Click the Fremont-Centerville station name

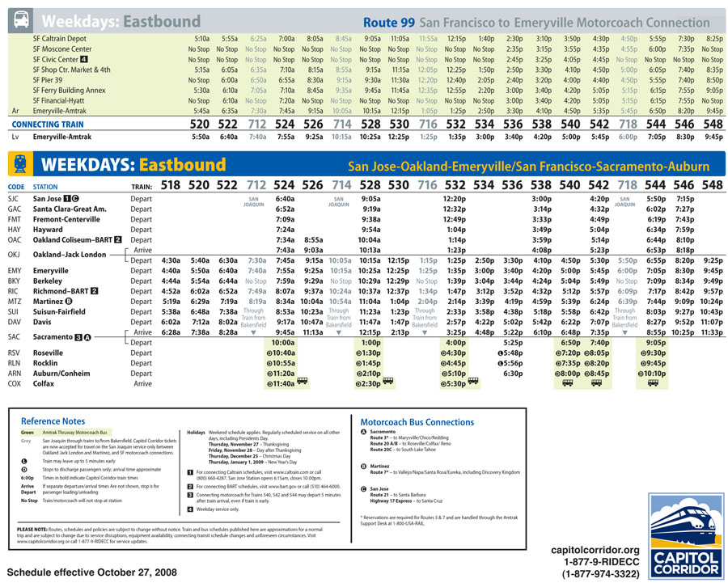pyautogui.click(x=66, y=219)
